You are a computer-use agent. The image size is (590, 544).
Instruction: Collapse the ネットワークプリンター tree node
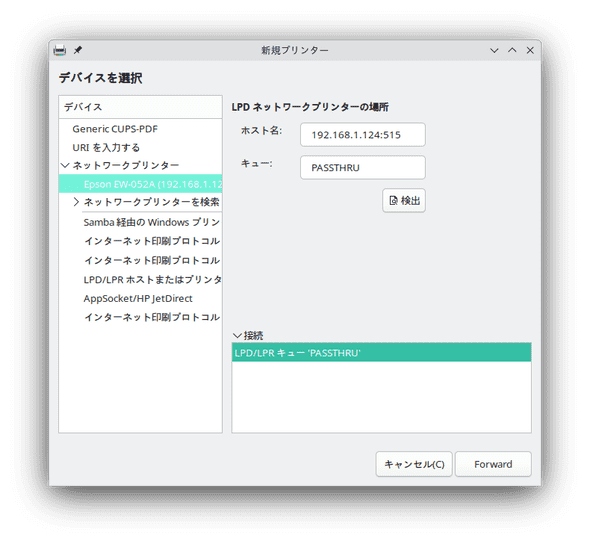pos(65,165)
